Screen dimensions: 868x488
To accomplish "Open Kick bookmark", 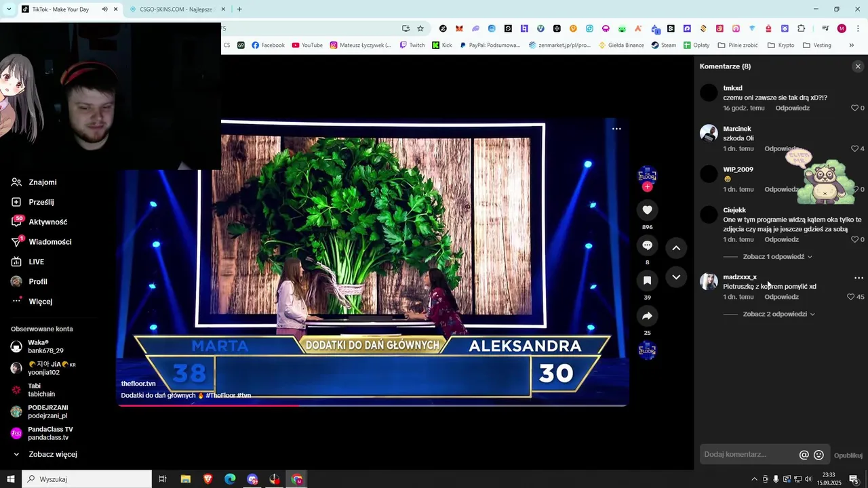I will [x=442, y=45].
